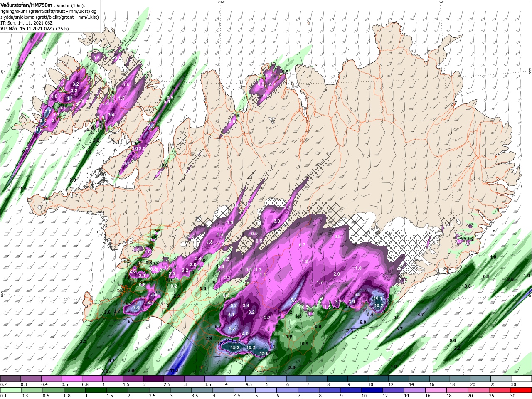This screenshot has height=399, width=532.
Task: Click the deep blue 10–12 swatch in lower legend
Action: [x=372, y=390]
